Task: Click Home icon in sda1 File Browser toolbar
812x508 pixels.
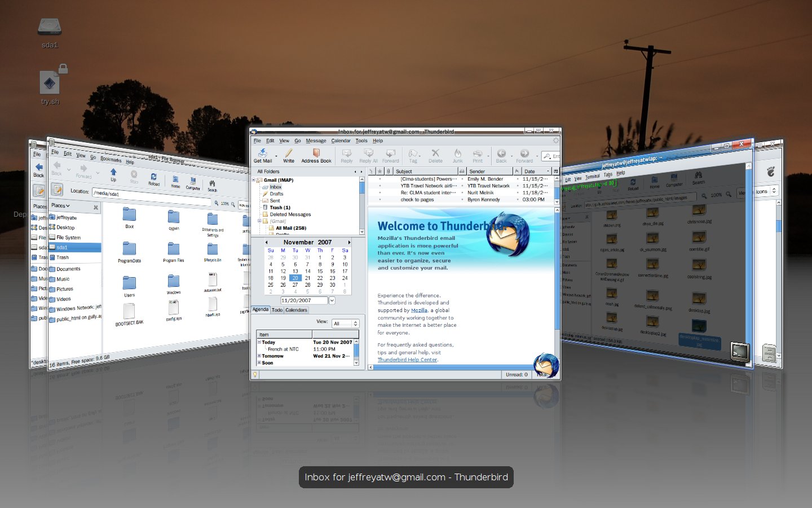Action: [175, 179]
